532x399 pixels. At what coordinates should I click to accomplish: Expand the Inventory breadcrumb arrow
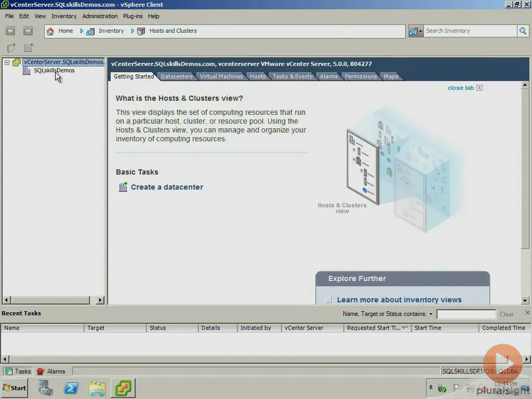[82, 31]
